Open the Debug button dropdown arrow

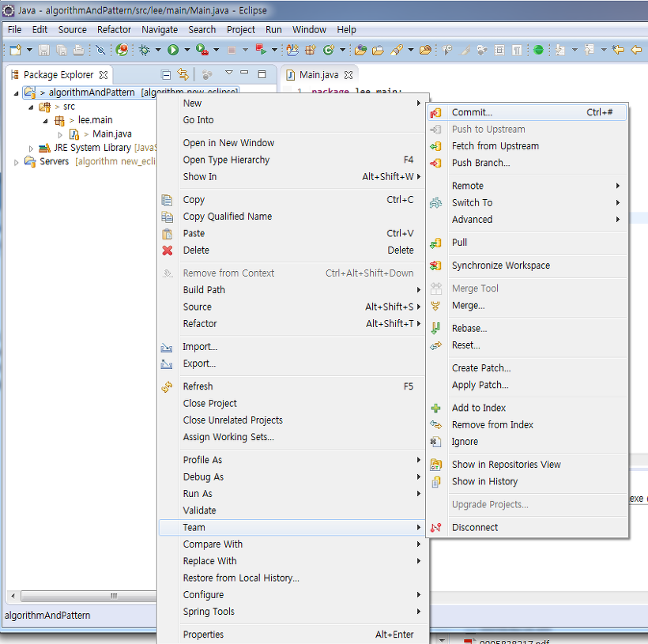(158, 50)
